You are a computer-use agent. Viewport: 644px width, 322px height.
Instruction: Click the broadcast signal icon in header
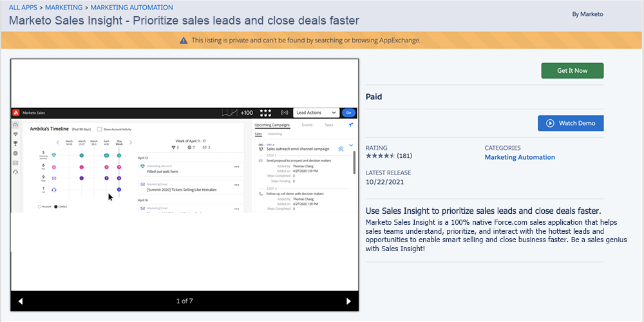[284, 113]
